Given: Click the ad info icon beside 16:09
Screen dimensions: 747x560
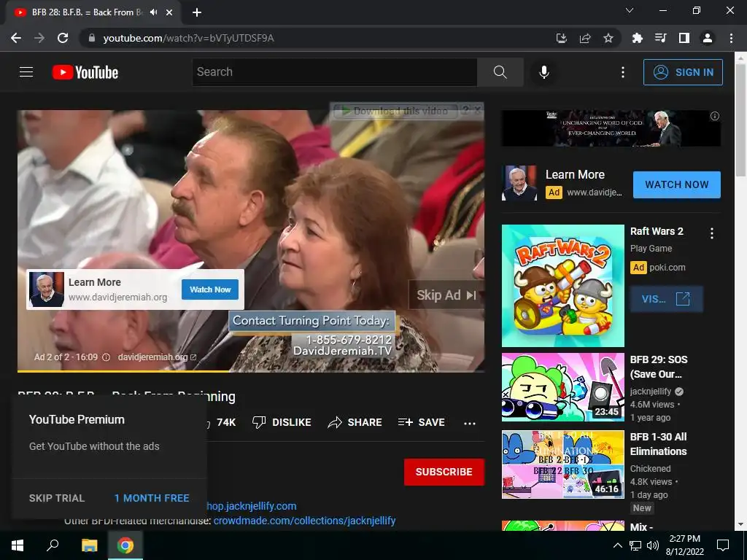Looking at the screenshot, I should tap(107, 357).
